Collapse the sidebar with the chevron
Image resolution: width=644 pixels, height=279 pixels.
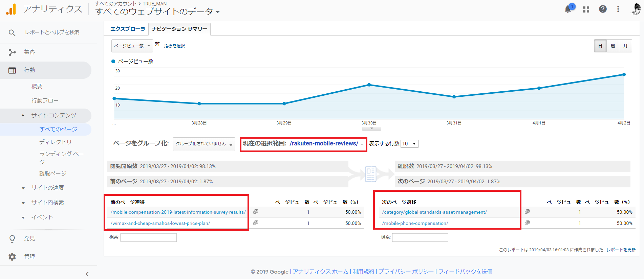87,274
